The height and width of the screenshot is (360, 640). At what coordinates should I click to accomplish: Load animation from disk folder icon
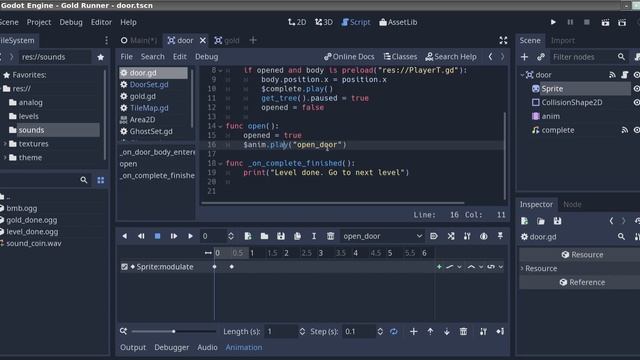264,236
